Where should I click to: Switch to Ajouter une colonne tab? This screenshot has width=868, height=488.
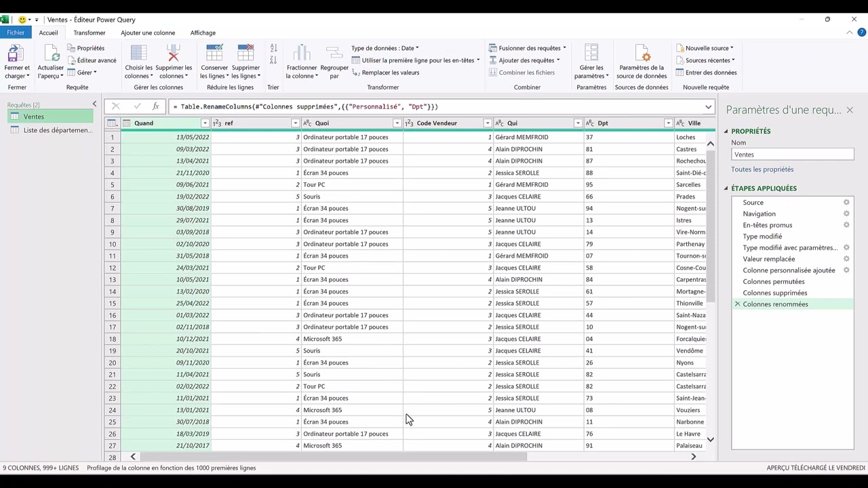point(148,33)
